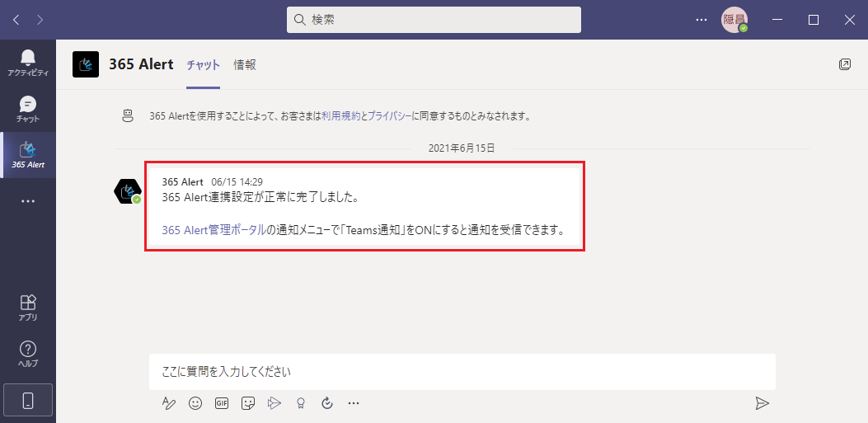Expand more messaging options ellipsis in compose bar
The width and height of the screenshot is (868, 423).
coord(354,403)
